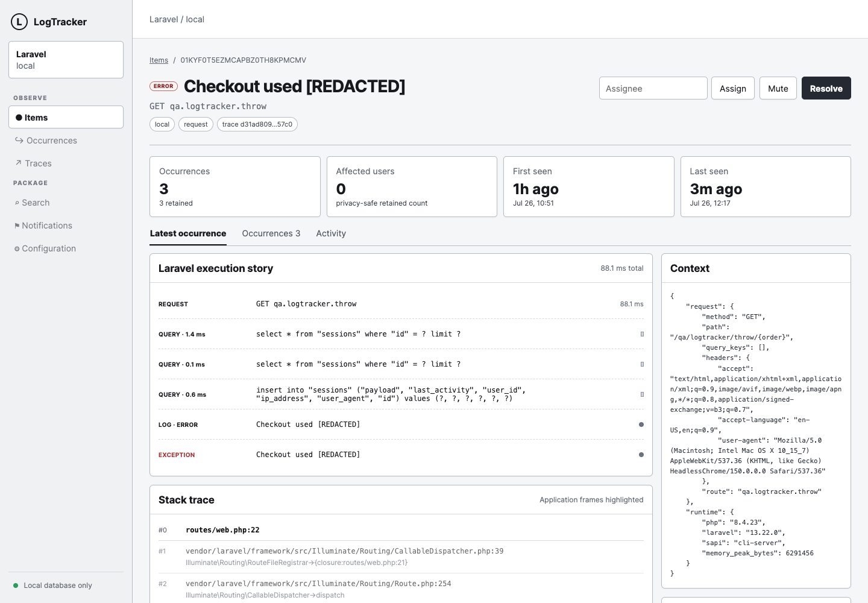The width and height of the screenshot is (868, 603).
Task: Click the Laravel / local header breadcrumb
Action: pos(177,19)
